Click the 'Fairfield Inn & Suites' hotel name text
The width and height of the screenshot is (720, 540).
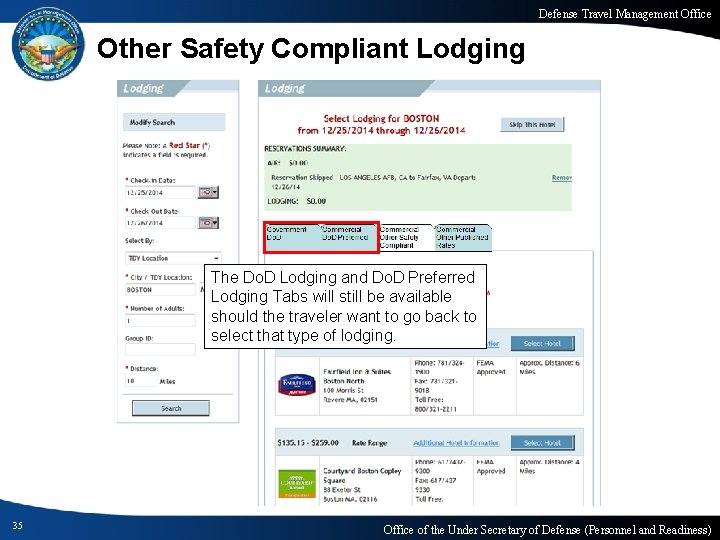click(x=357, y=371)
